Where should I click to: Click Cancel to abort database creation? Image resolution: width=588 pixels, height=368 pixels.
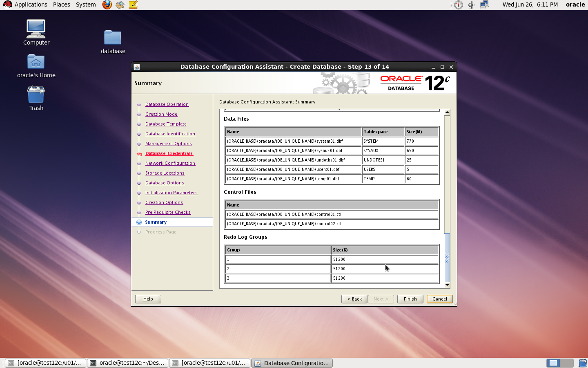[x=439, y=299]
